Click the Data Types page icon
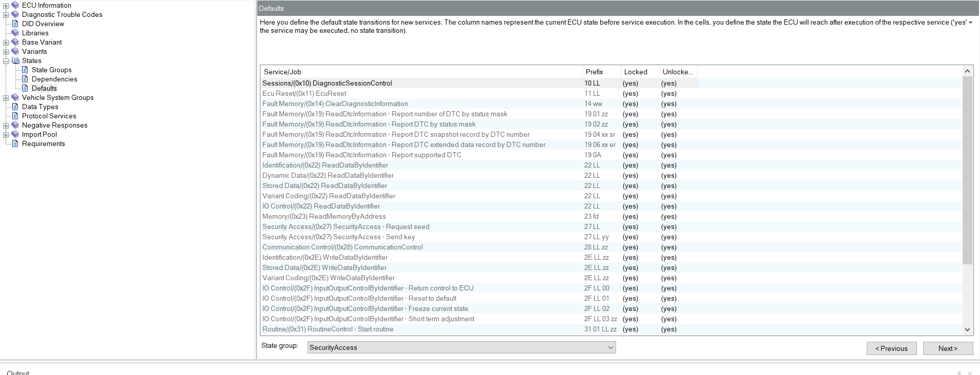 point(15,107)
